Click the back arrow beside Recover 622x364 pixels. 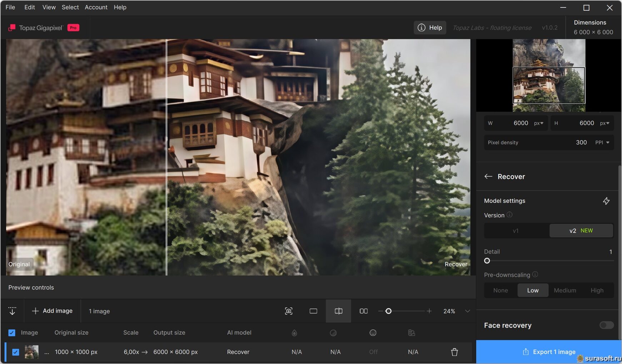pos(488,177)
